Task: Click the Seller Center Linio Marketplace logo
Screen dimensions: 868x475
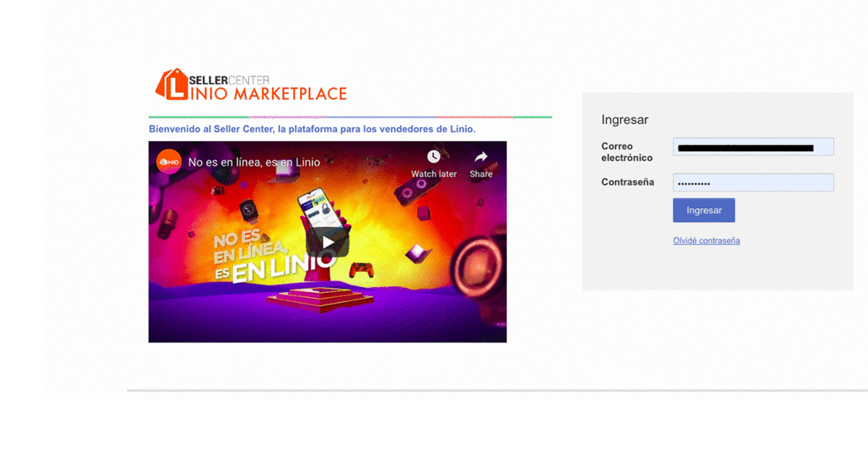Action: (251, 85)
